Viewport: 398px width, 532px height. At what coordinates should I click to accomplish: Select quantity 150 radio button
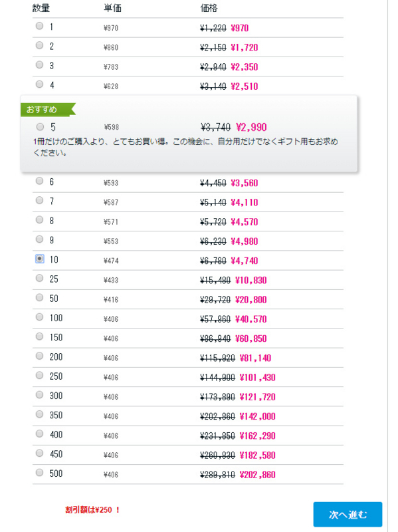(40, 336)
